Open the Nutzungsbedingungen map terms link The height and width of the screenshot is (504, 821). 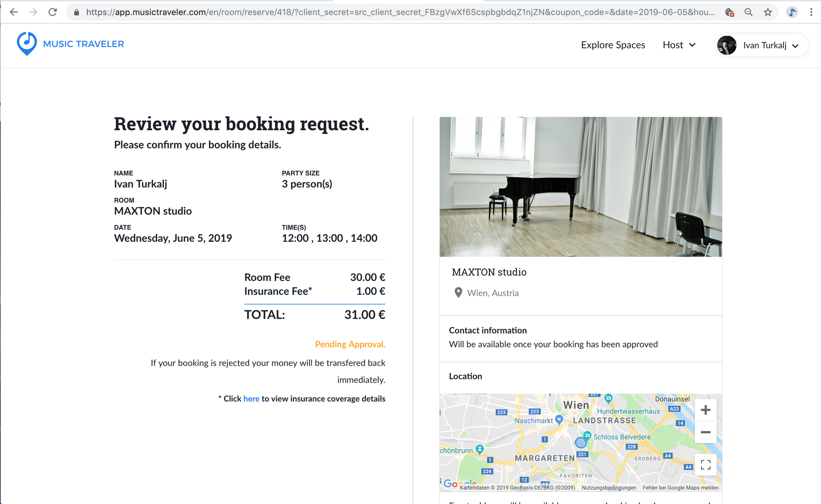pyautogui.click(x=609, y=488)
